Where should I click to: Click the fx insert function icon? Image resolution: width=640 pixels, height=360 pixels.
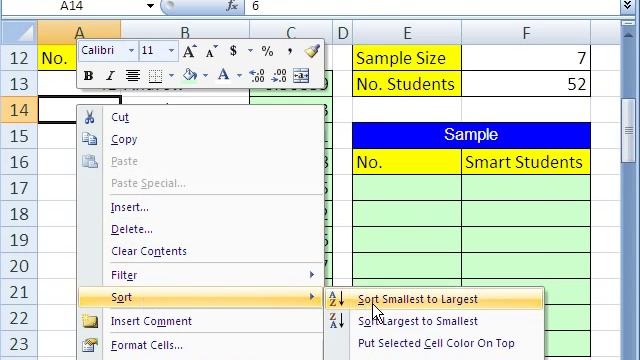click(232, 6)
